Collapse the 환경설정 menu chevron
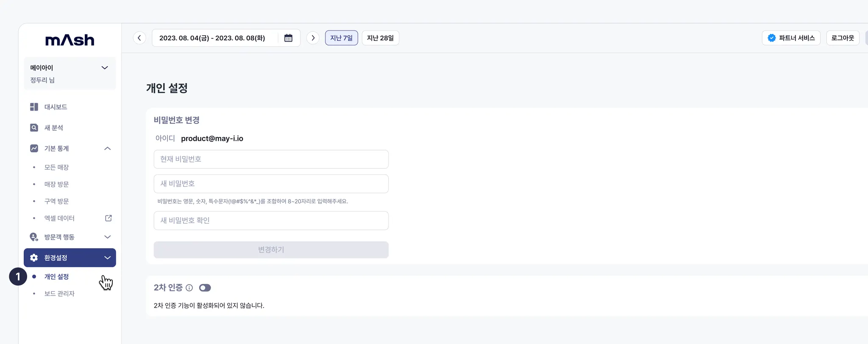Screen dimensions: 868x344 pyautogui.click(x=108, y=258)
